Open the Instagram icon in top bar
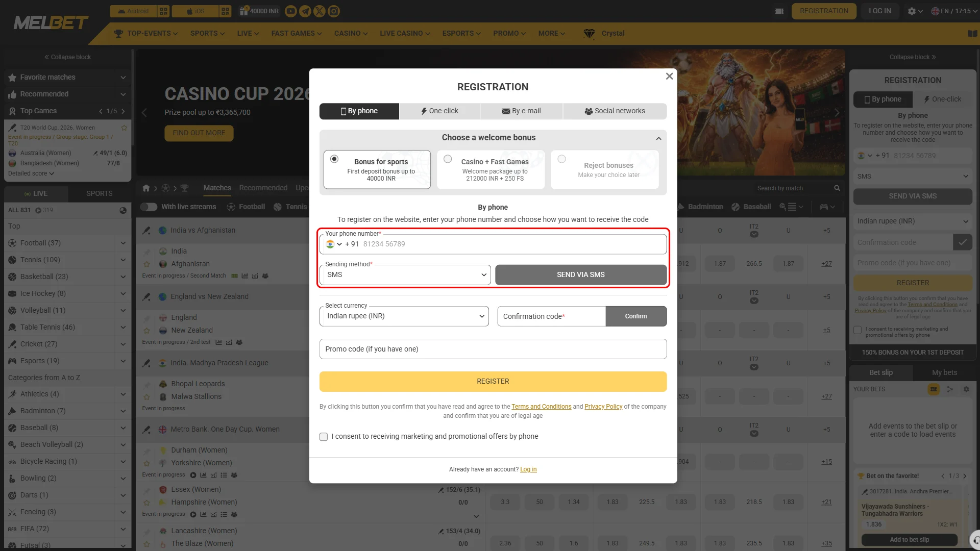This screenshot has width=980, height=551. pyautogui.click(x=334, y=11)
